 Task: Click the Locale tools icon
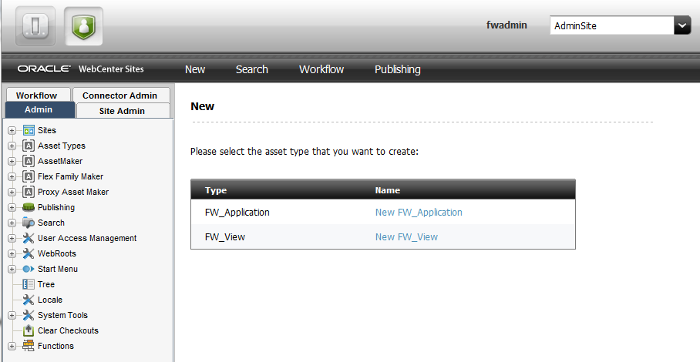point(29,300)
